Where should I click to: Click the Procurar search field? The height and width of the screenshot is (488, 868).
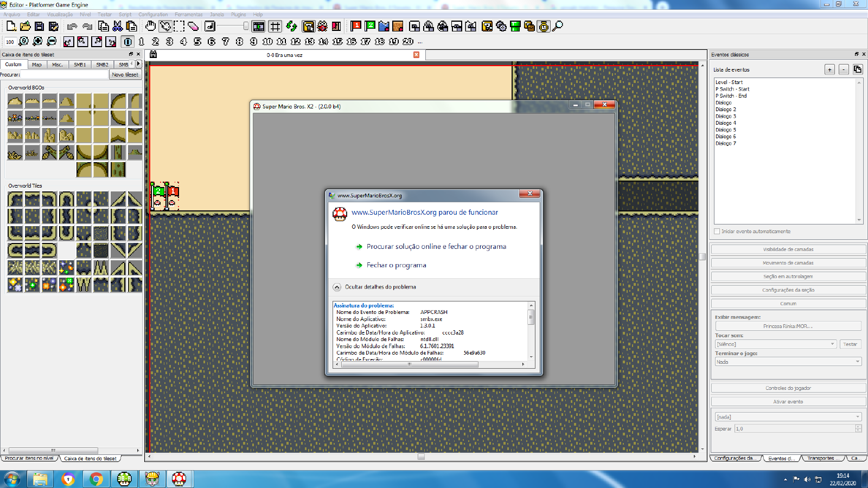point(65,75)
